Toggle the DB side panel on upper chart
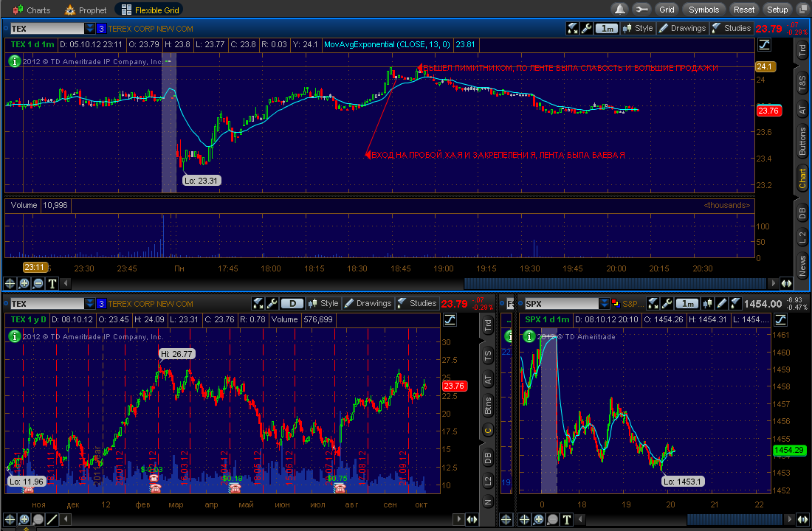The width and height of the screenshot is (812, 531). pyautogui.click(x=802, y=212)
